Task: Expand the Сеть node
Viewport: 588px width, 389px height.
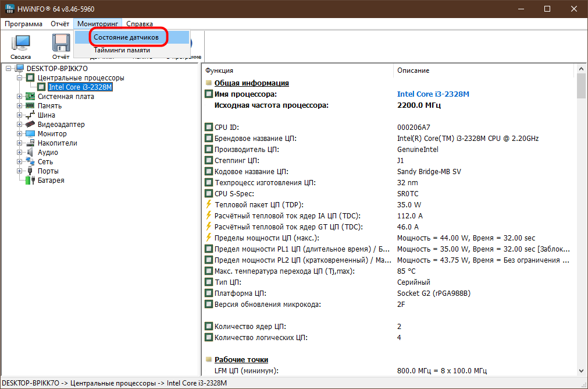Action: [20, 162]
